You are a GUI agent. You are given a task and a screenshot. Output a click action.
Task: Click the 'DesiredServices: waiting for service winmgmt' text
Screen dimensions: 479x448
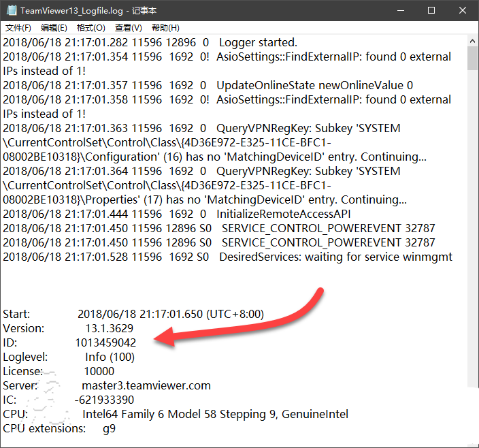click(335, 257)
